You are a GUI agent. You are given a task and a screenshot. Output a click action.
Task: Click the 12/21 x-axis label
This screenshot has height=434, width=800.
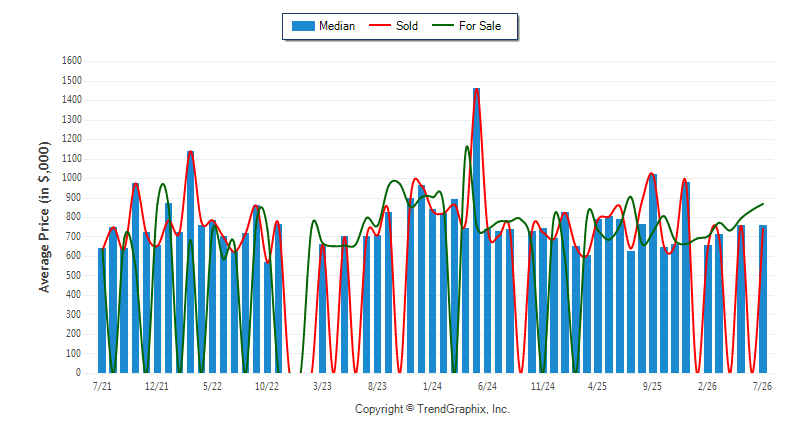(157, 386)
